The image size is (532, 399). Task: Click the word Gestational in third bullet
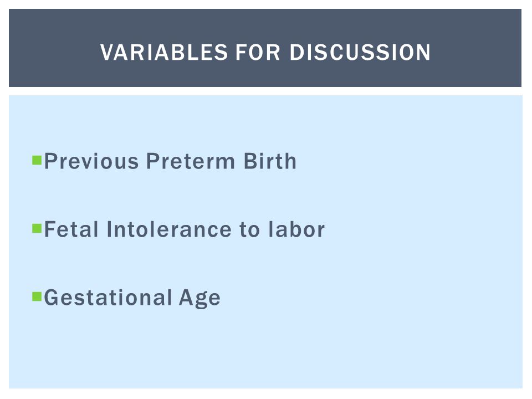coord(108,298)
